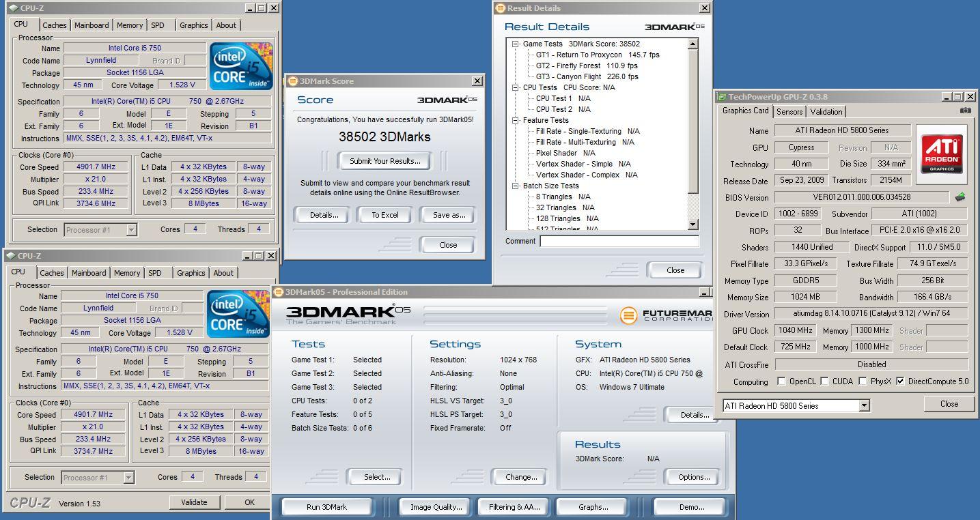Click the GPU-Z title bar icon

pos(722,97)
